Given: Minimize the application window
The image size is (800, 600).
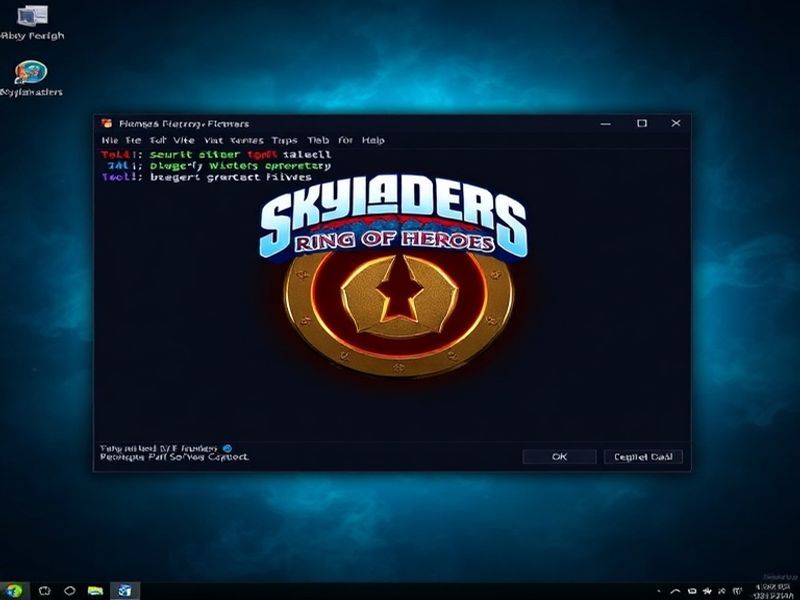Looking at the screenshot, I should coord(606,123).
